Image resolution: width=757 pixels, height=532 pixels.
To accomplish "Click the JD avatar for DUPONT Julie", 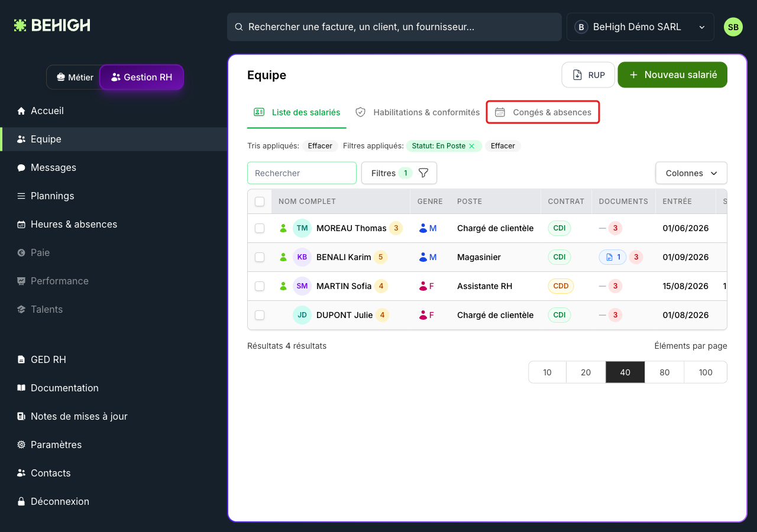I will (302, 315).
